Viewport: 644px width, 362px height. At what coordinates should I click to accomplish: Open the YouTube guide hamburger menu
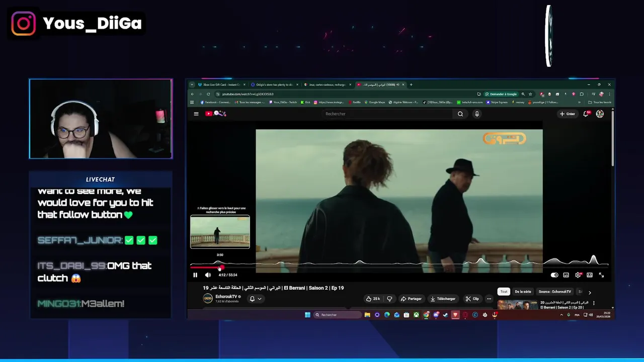196,114
